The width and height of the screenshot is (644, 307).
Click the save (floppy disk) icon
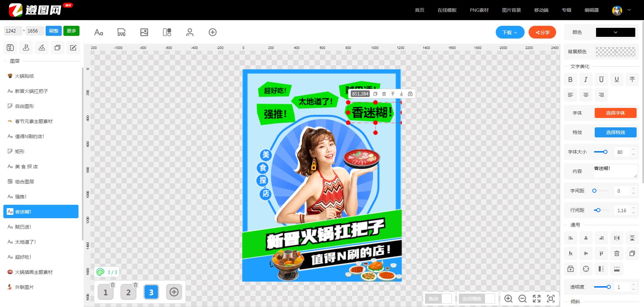pos(10,48)
